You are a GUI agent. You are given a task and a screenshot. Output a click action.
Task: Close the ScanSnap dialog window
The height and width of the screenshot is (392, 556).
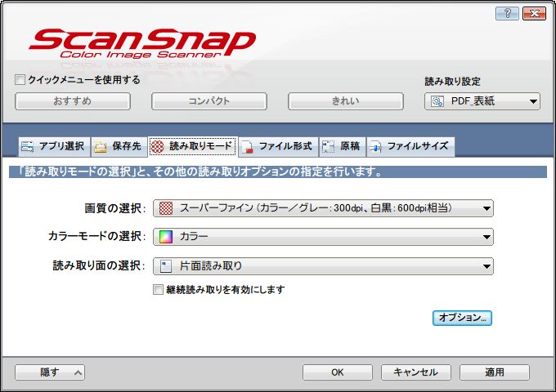point(535,13)
